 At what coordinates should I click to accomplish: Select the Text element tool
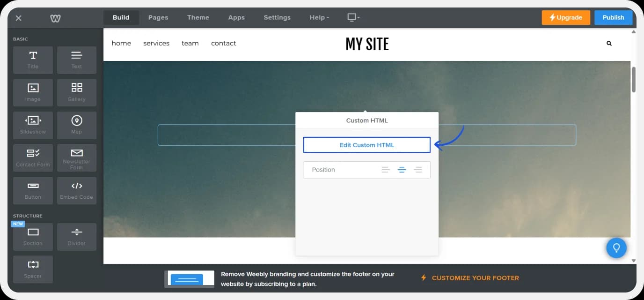pyautogui.click(x=76, y=60)
